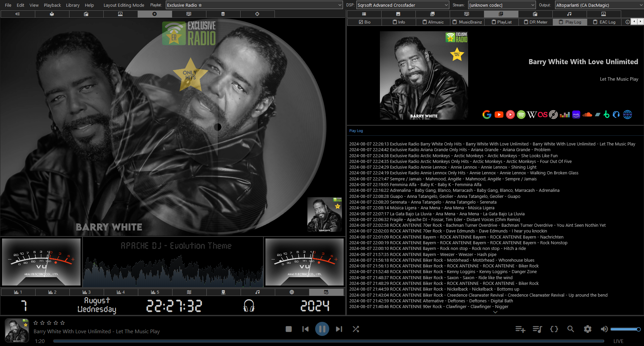Open the Spotify link icon
This screenshot has width=644, height=346.
click(521, 115)
